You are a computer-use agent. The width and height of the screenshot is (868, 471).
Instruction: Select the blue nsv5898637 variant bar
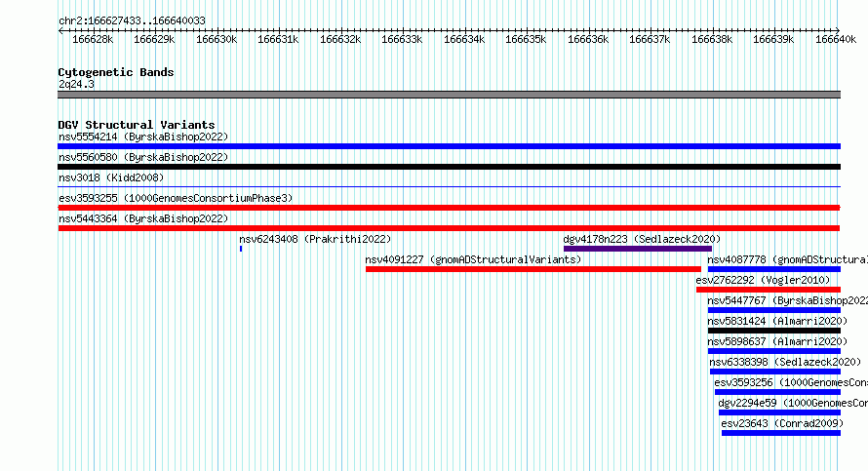pyautogui.click(x=774, y=351)
